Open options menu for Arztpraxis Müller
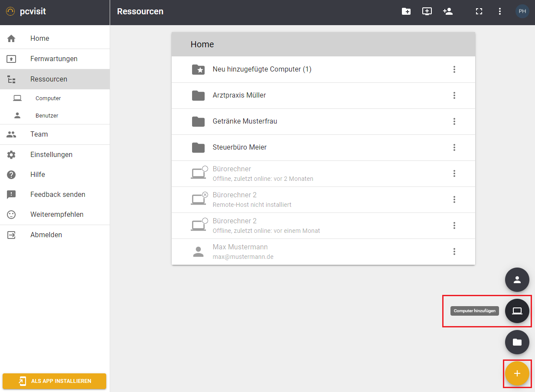Viewport: 535px width, 392px height. point(454,95)
